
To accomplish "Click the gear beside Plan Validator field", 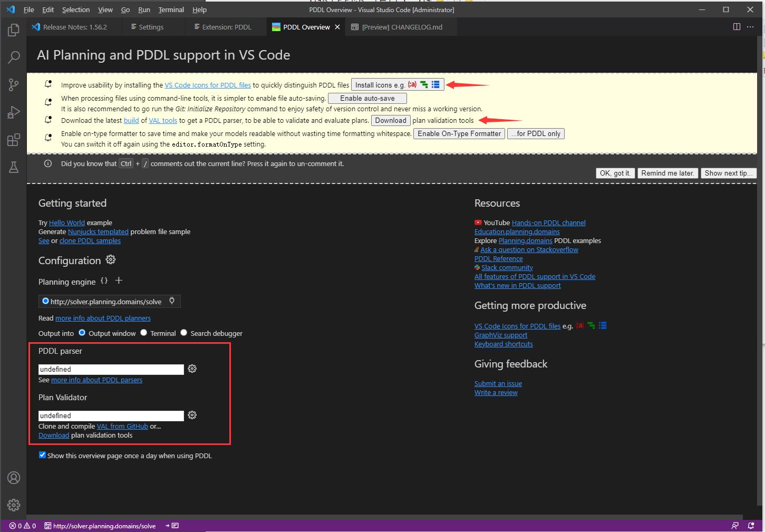I will 192,415.
